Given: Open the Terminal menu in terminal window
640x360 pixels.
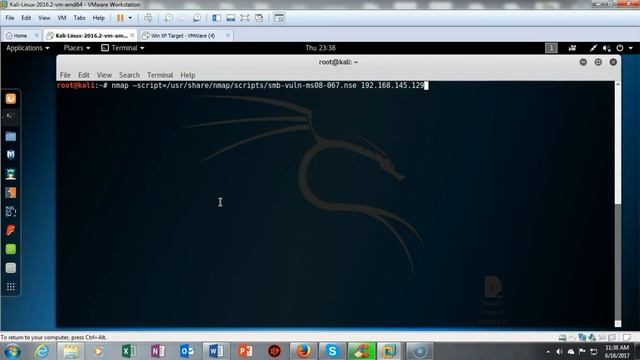Looking at the screenshot, I should pos(160,75).
